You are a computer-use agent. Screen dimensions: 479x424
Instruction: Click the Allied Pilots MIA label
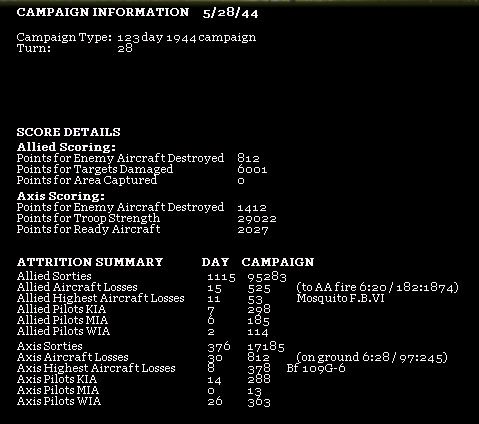click(x=62, y=320)
